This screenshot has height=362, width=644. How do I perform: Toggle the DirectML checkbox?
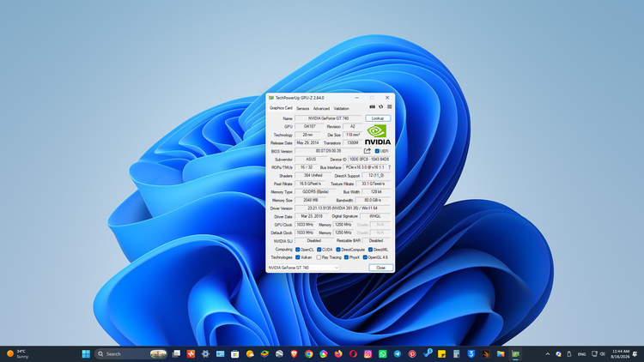370,250
